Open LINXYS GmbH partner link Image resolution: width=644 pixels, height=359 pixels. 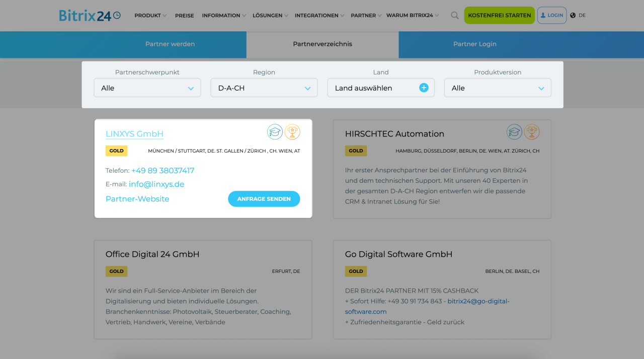(x=134, y=134)
